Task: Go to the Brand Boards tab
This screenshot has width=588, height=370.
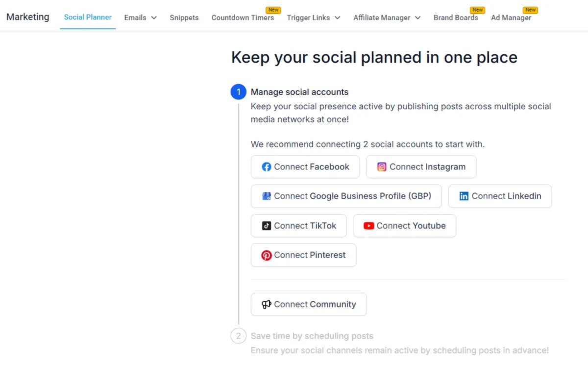Action: [456, 18]
